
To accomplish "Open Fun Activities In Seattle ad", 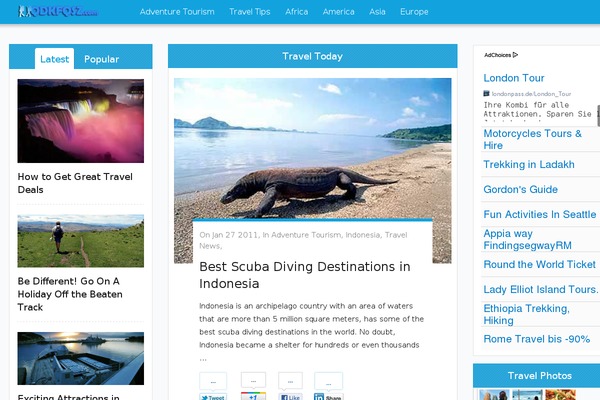I will [540, 214].
